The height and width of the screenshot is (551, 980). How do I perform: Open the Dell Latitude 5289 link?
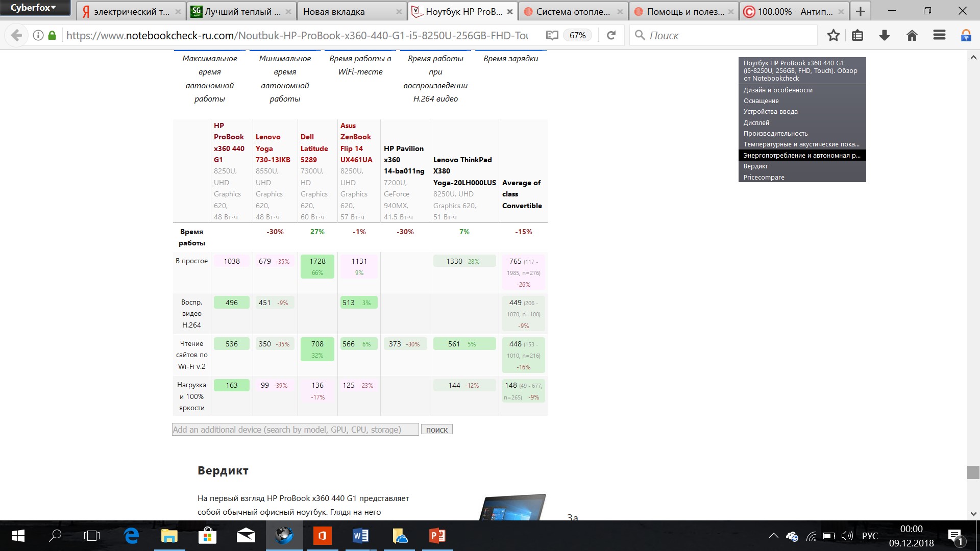tap(314, 148)
